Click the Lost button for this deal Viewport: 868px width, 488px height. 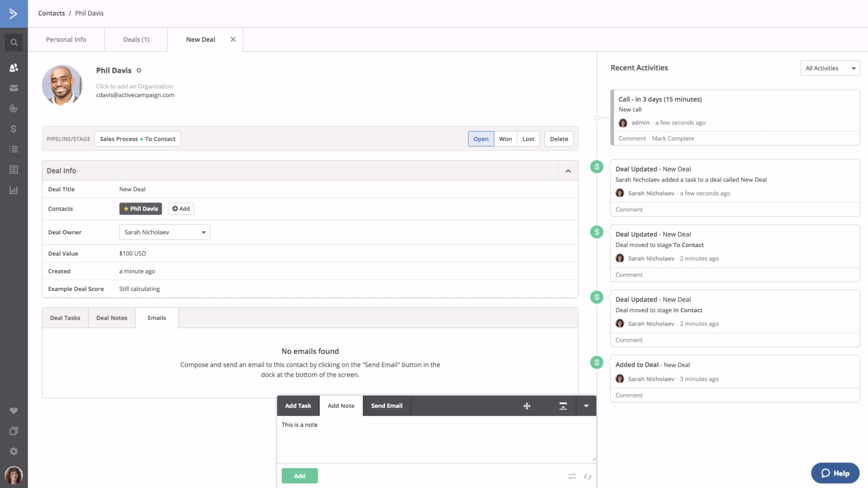coord(528,138)
